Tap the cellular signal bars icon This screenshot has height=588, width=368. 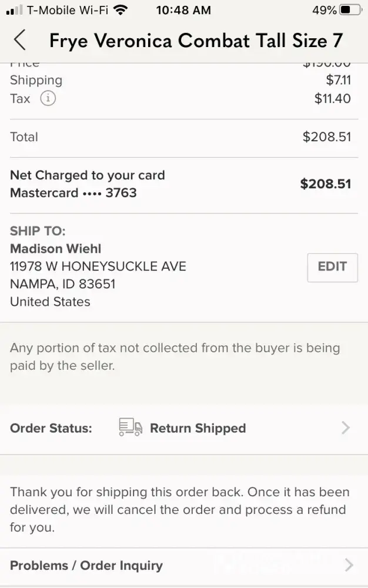(x=18, y=10)
